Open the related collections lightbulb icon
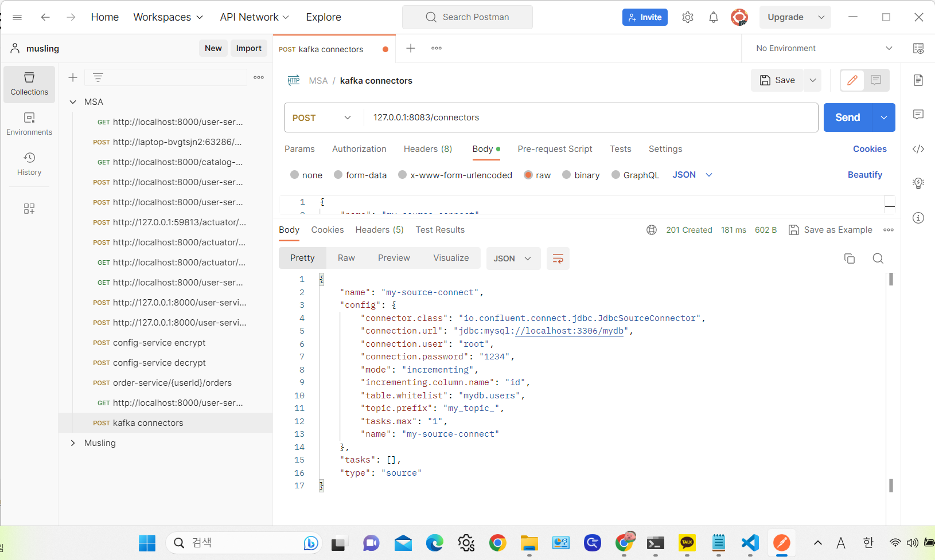 (918, 183)
